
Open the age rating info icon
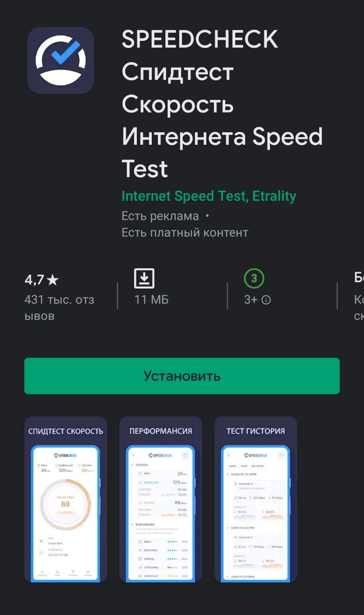[266, 300]
